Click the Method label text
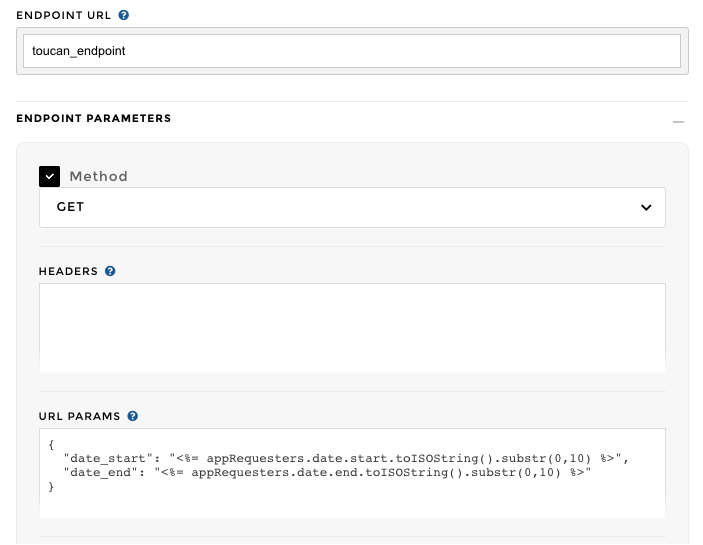This screenshot has width=703, height=545. (x=98, y=177)
